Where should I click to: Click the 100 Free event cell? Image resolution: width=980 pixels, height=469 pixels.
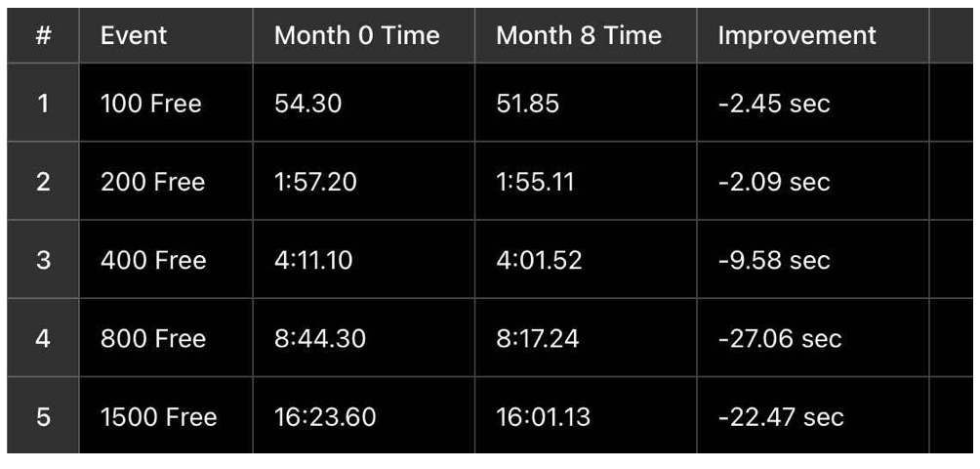click(166, 103)
